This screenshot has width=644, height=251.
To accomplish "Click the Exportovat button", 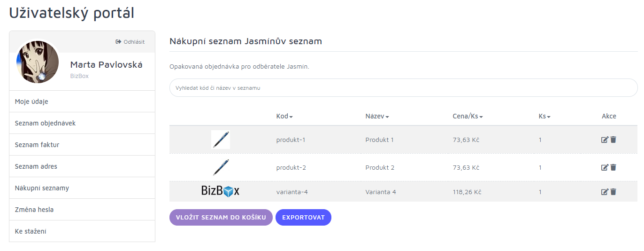I will click(303, 218).
